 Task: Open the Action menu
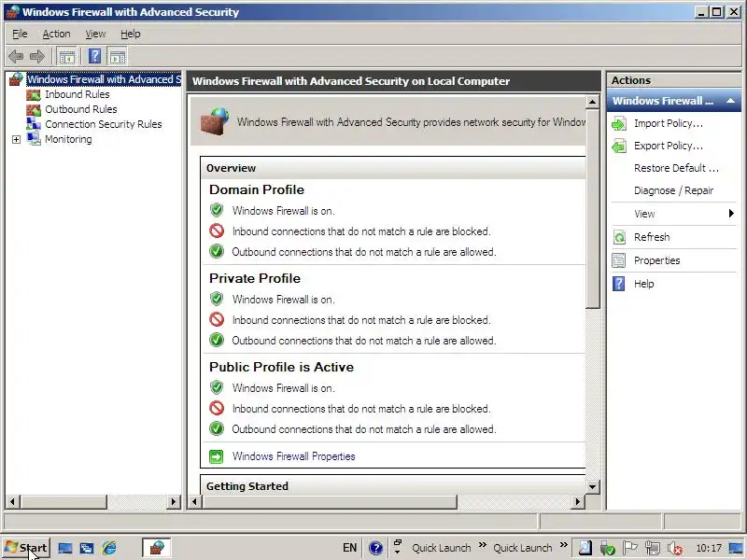click(56, 34)
